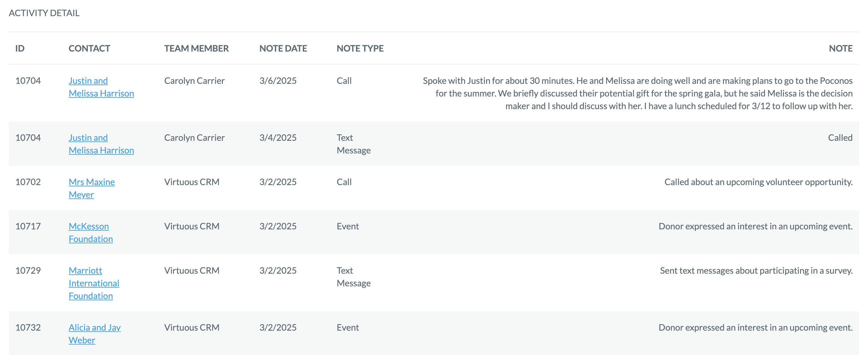This screenshot has width=868, height=355.
Task: Click the ID column header
Action: (20, 48)
